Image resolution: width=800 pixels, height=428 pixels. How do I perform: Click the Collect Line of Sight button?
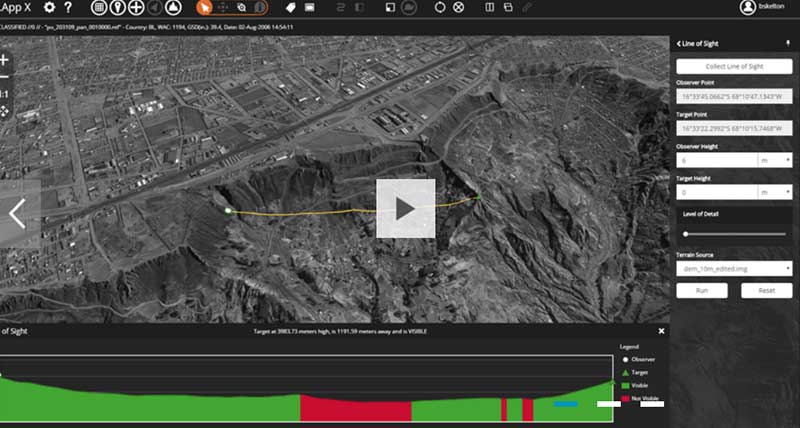pyautogui.click(x=734, y=66)
